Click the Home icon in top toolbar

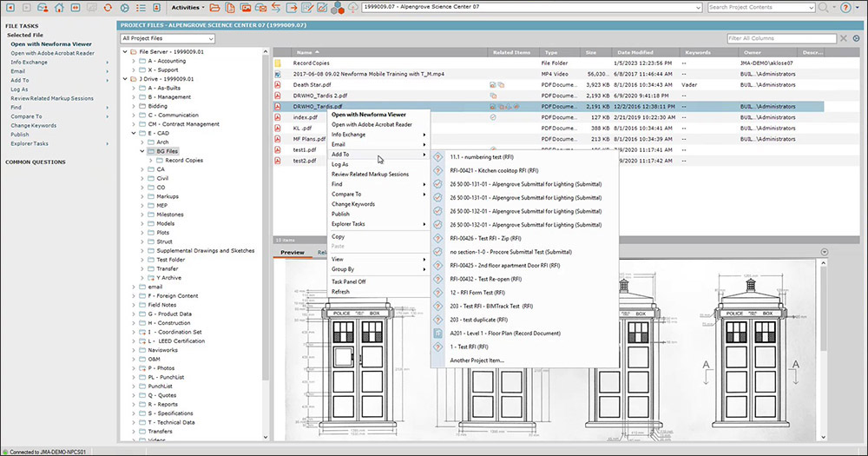click(59, 7)
